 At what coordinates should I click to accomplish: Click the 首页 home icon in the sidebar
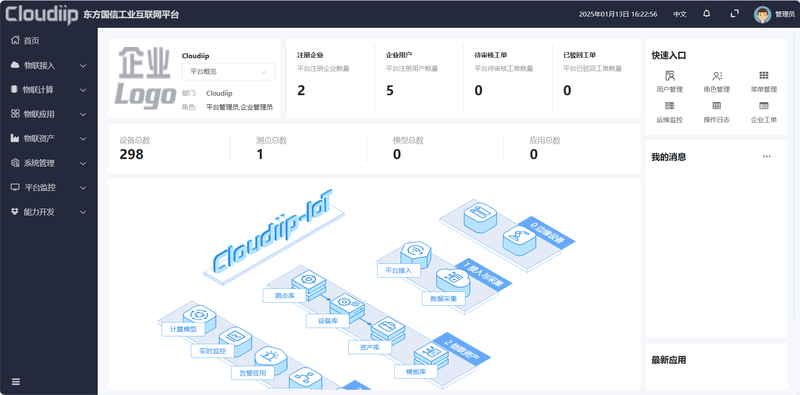point(15,40)
